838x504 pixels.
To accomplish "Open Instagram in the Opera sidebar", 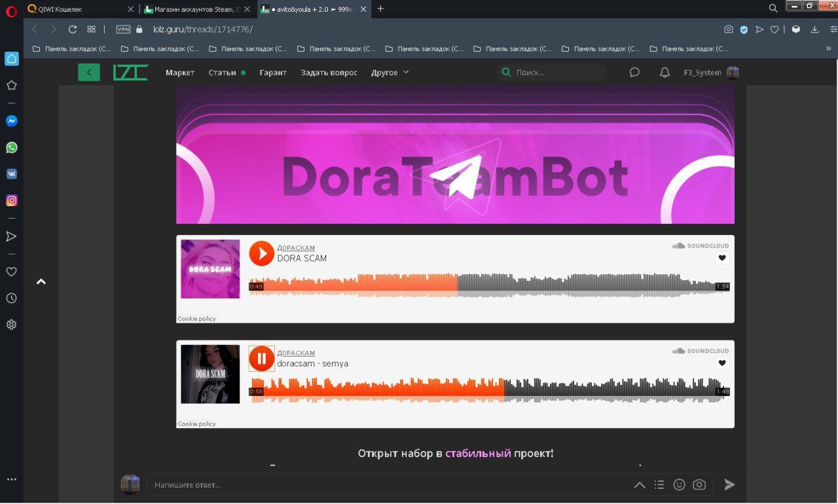I will [x=11, y=201].
